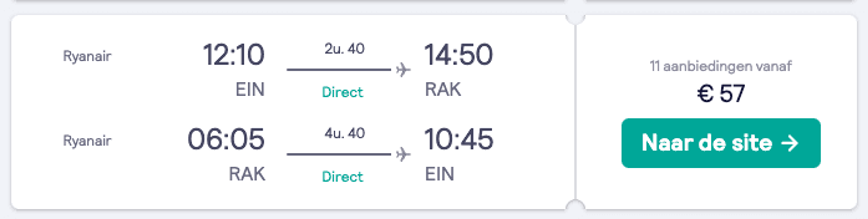Click the EIN return arrival airport code
The width and height of the screenshot is (868, 219).
pyautogui.click(x=440, y=174)
